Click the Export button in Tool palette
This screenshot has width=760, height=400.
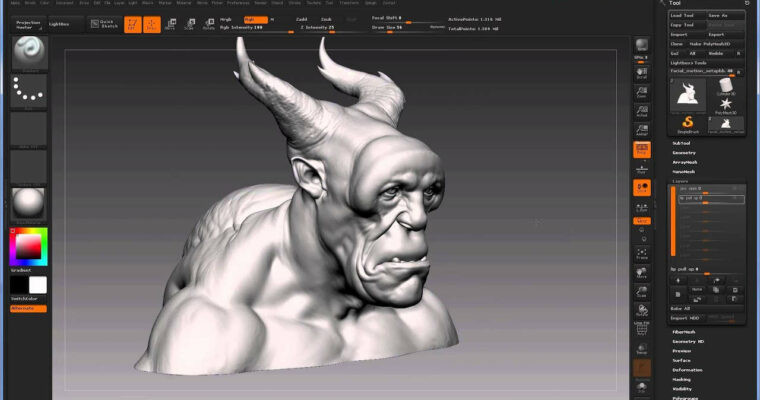click(725, 35)
